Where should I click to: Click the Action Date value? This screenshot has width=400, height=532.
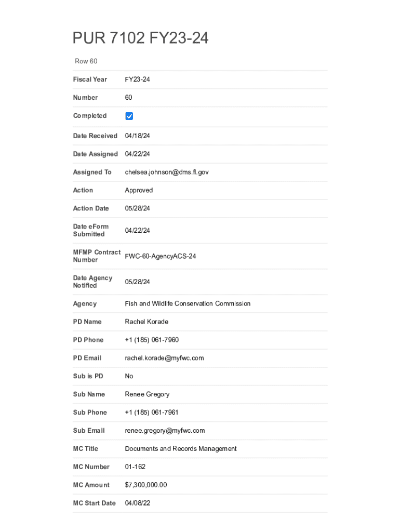coord(137,208)
